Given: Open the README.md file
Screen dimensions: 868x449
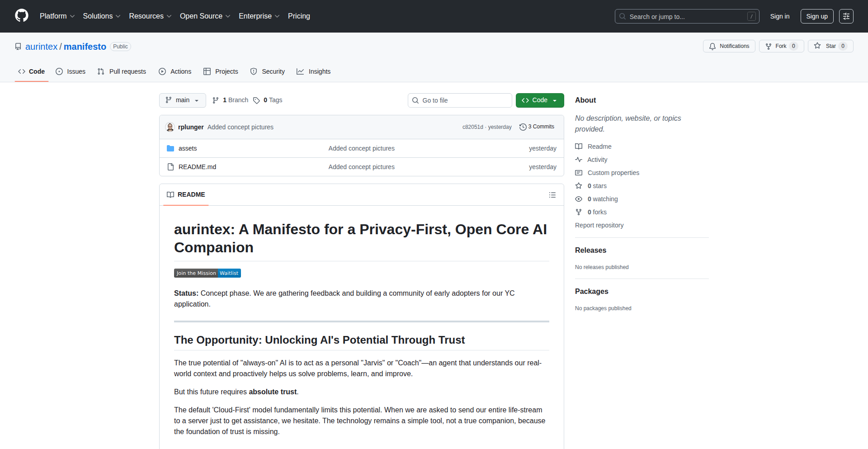Looking at the screenshot, I should pyautogui.click(x=197, y=167).
